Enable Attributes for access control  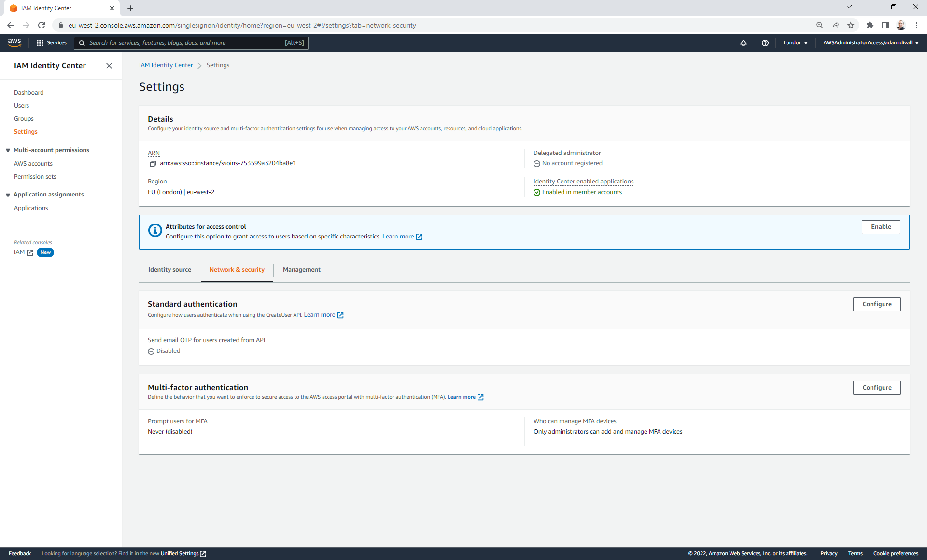(881, 227)
